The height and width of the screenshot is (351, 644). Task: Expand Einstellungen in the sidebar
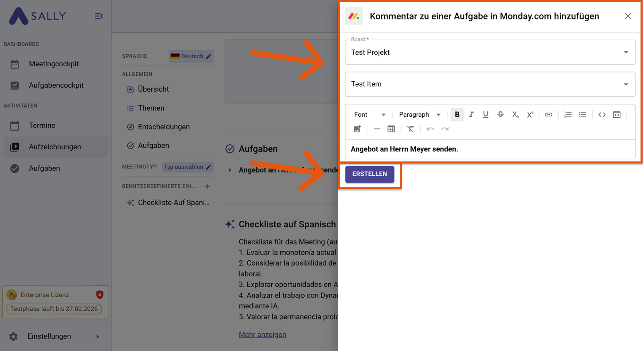[54, 336]
